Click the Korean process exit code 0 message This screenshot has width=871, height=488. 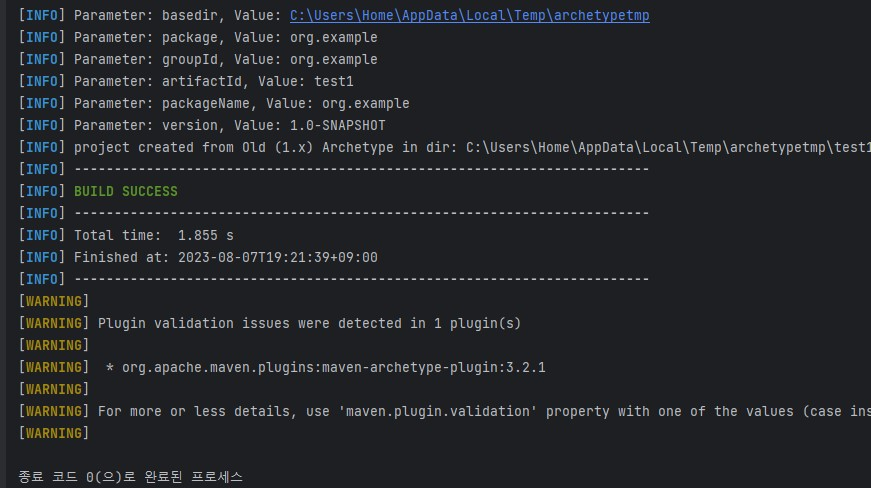[x=131, y=477]
